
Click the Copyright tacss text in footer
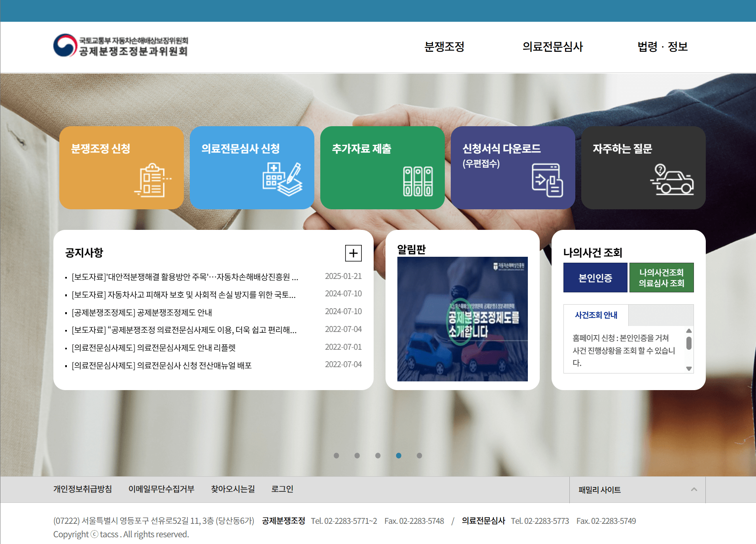pyautogui.click(x=121, y=534)
